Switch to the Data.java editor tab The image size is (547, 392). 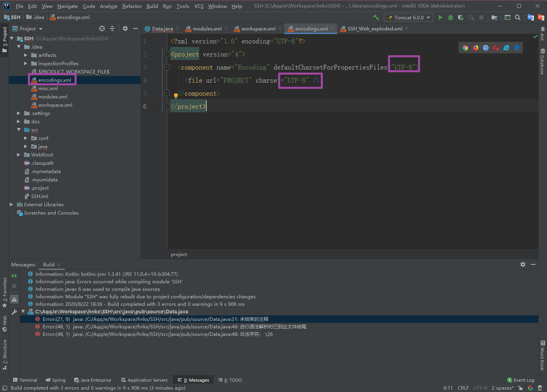pyautogui.click(x=162, y=28)
